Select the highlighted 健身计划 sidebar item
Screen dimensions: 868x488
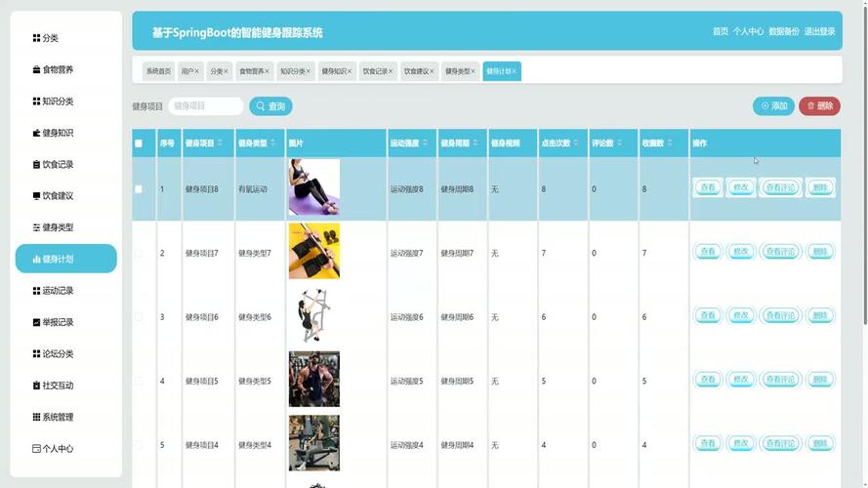(x=65, y=259)
